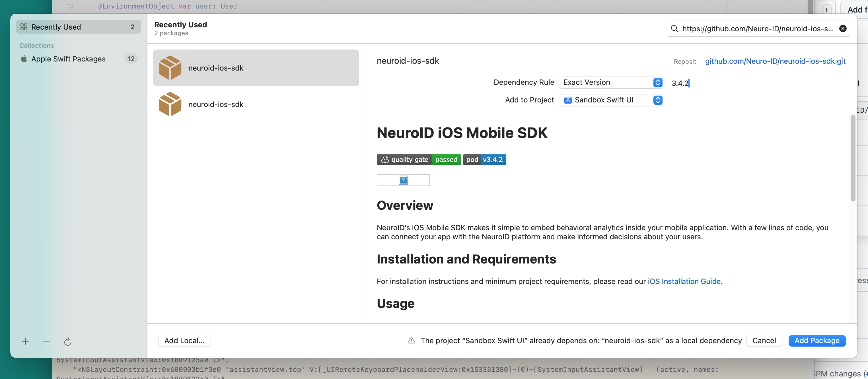The height and width of the screenshot is (379, 868).
Task: Click the magnifying glass search icon
Action: 674,29
